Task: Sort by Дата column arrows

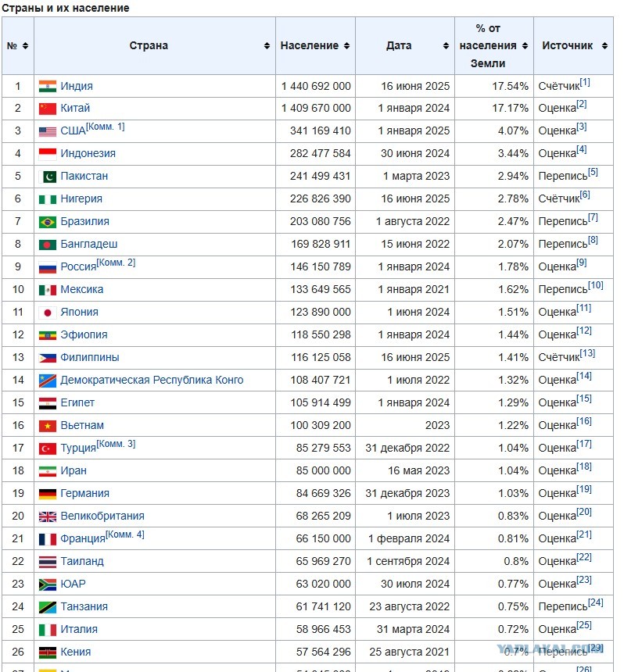Action: point(446,46)
